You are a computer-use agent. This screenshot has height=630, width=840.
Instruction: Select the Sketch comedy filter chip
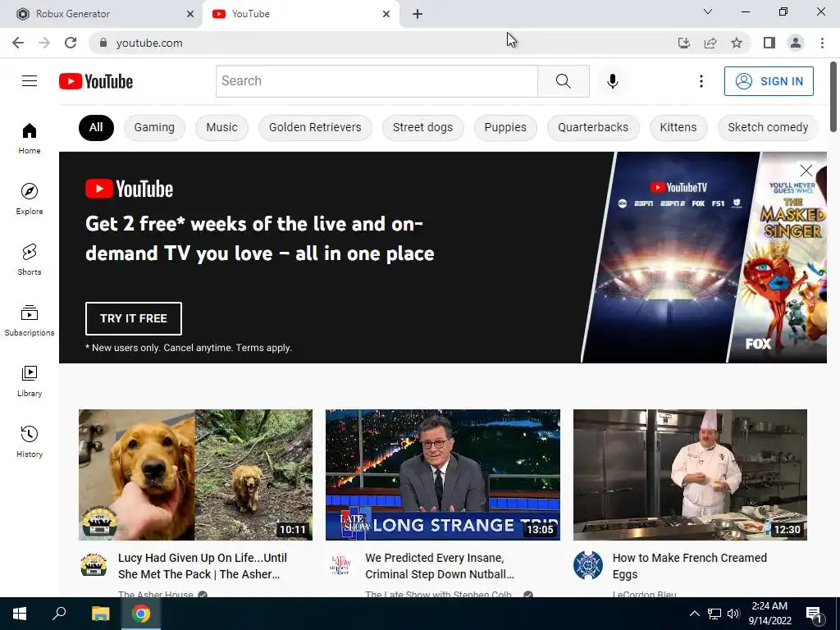coord(768,127)
